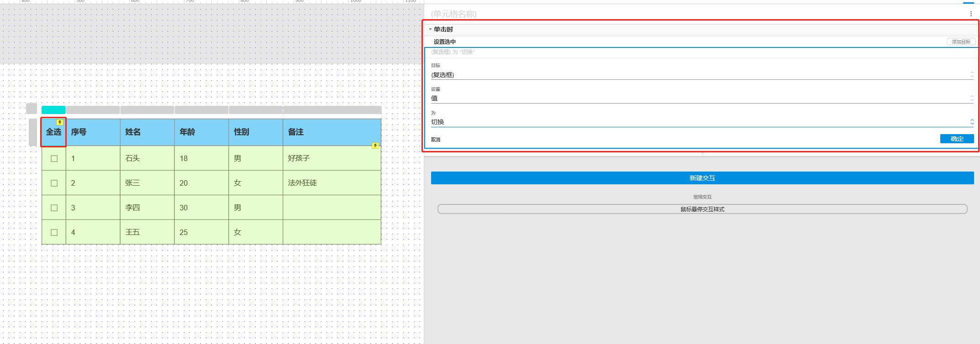Click the 添加目标 button

[x=961, y=42]
